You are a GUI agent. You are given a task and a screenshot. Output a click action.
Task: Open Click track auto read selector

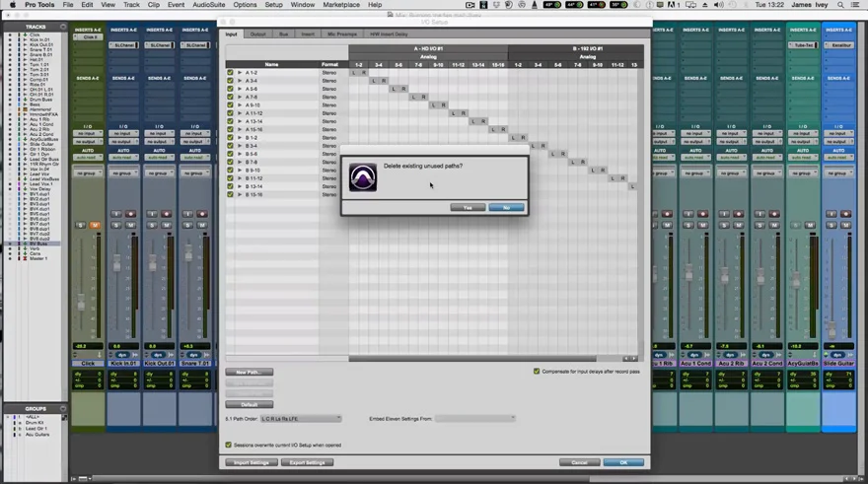(88, 158)
